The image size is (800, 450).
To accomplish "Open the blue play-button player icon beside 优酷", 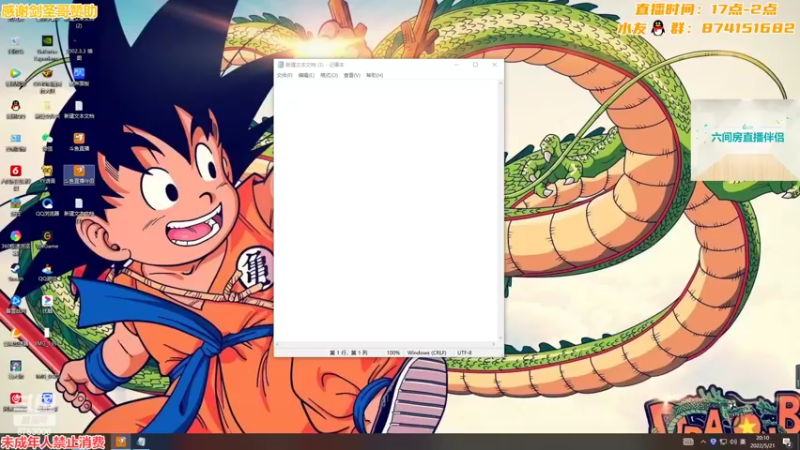I will (x=15, y=305).
